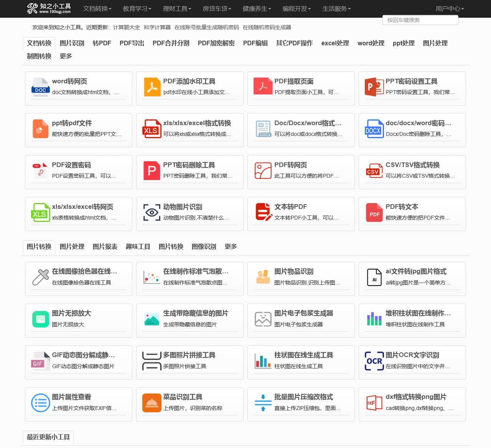Screen dimensions: 491x448
Task: Click the 动物图片识别 eye scan icon
Action: pyautogui.click(x=152, y=213)
